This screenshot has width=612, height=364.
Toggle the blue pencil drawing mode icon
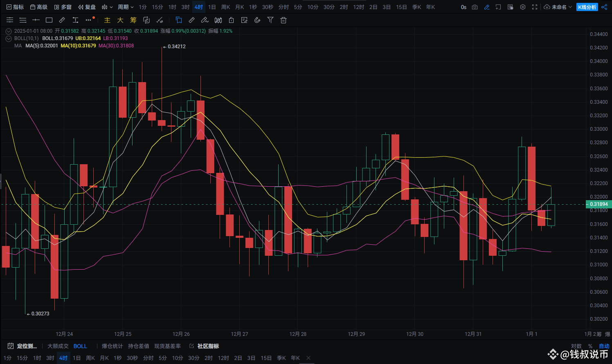tap(486, 7)
